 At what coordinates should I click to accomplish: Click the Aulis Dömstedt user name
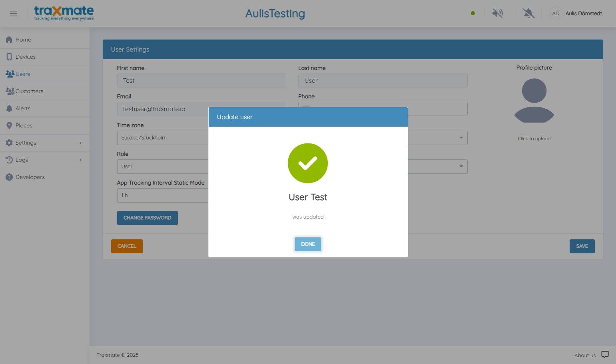click(584, 13)
